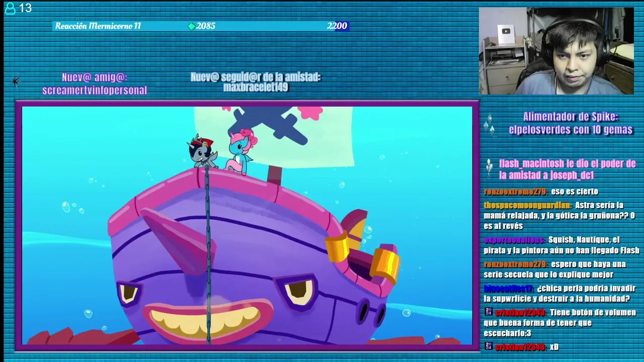Click username cristian12343 on 'Tiene botón' message
The image size is (644, 362).
pyautogui.click(x=521, y=313)
